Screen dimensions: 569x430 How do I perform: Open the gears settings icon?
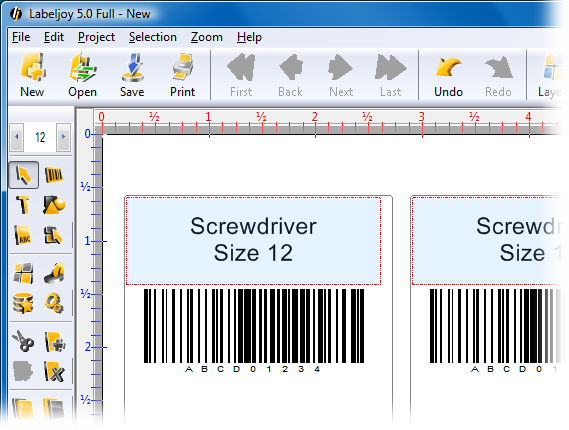54,303
